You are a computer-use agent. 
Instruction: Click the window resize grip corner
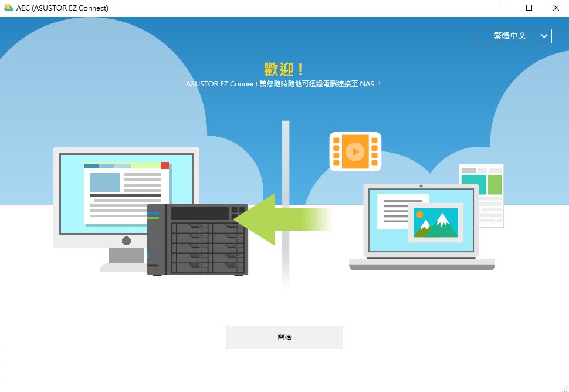[565, 388]
